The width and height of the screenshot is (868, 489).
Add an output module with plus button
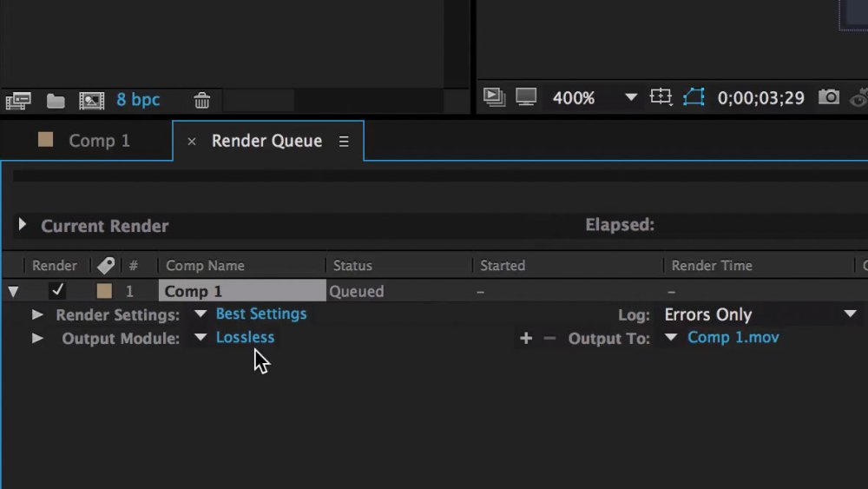[526, 338]
